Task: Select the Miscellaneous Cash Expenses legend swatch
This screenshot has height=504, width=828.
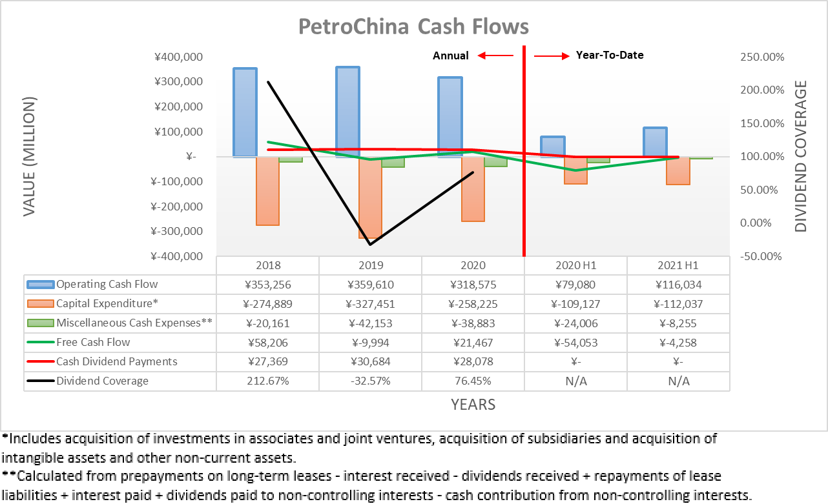Action: click(41, 323)
